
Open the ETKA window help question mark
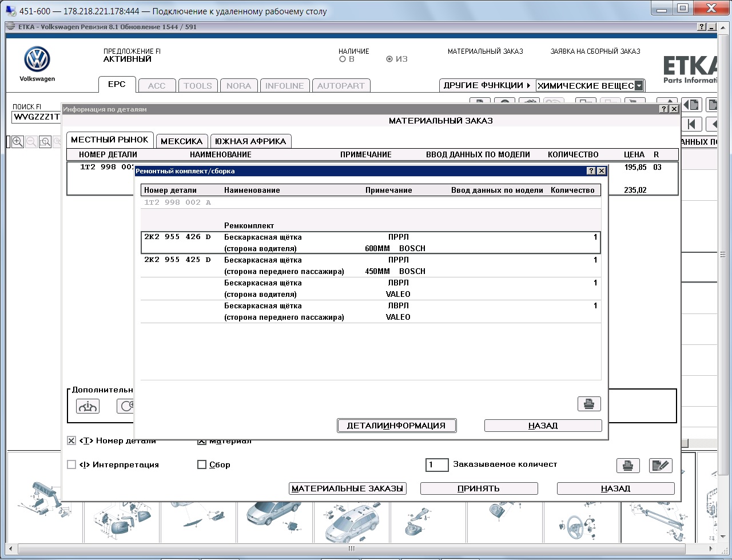(702, 27)
